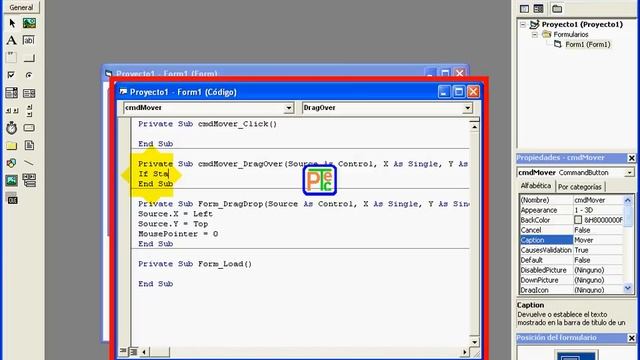Select the Default property row
This screenshot has height=360, width=640.
571,260
